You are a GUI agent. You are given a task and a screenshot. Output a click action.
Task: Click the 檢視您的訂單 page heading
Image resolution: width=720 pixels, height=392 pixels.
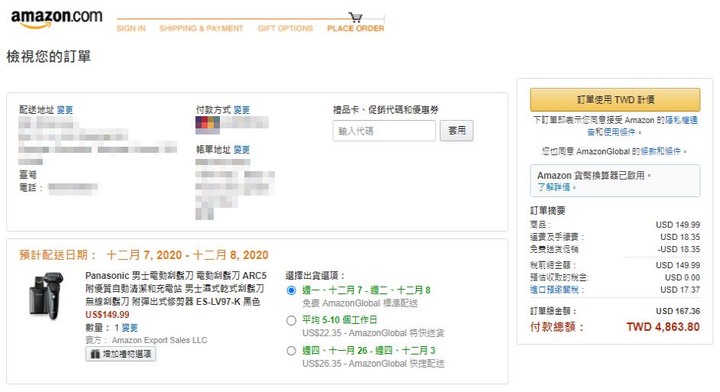(x=49, y=56)
